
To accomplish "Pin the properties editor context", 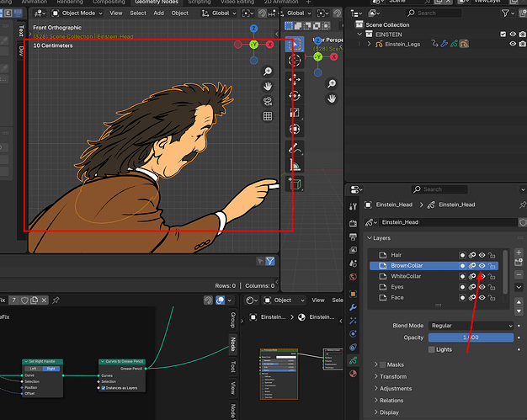I will (522, 205).
